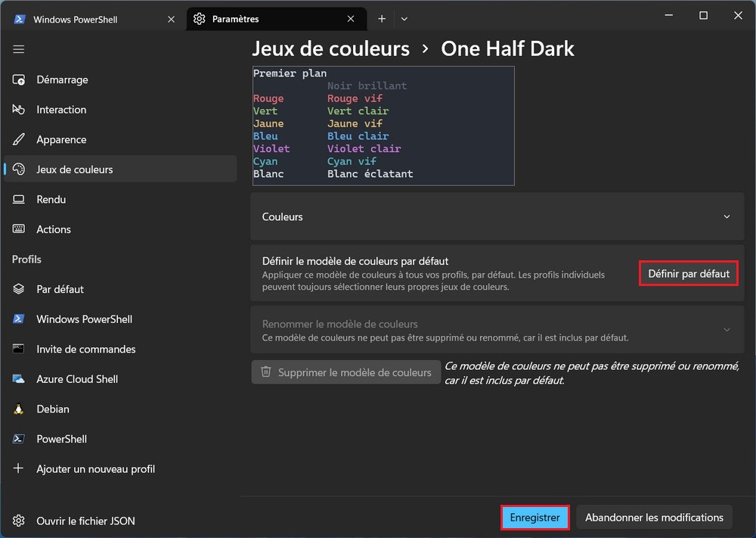Screen dimensions: 756x538
Task: Click the Bleu clair preview text
Action: pyautogui.click(x=358, y=136)
